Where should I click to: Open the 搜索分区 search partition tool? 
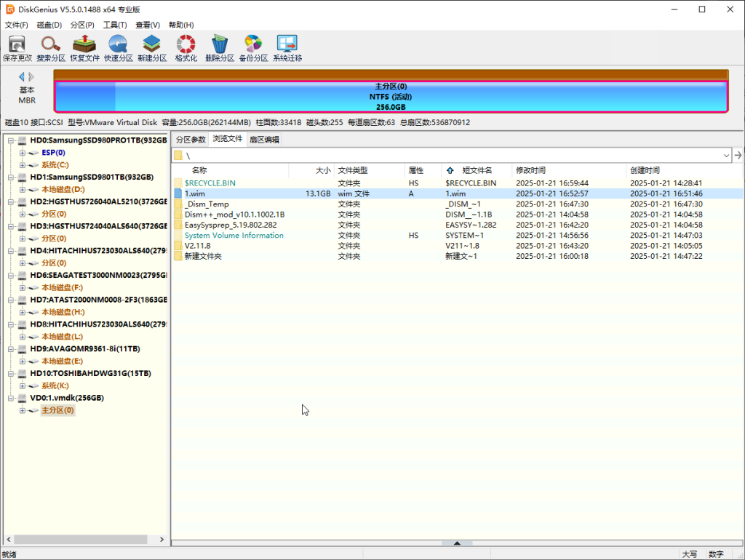tap(51, 48)
